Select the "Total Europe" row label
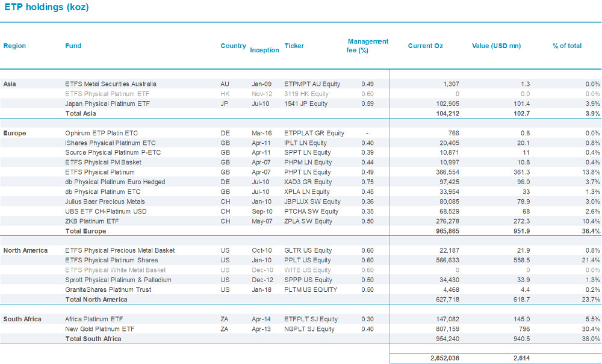The width and height of the screenshot is (602, 364). tap(85, 231)
